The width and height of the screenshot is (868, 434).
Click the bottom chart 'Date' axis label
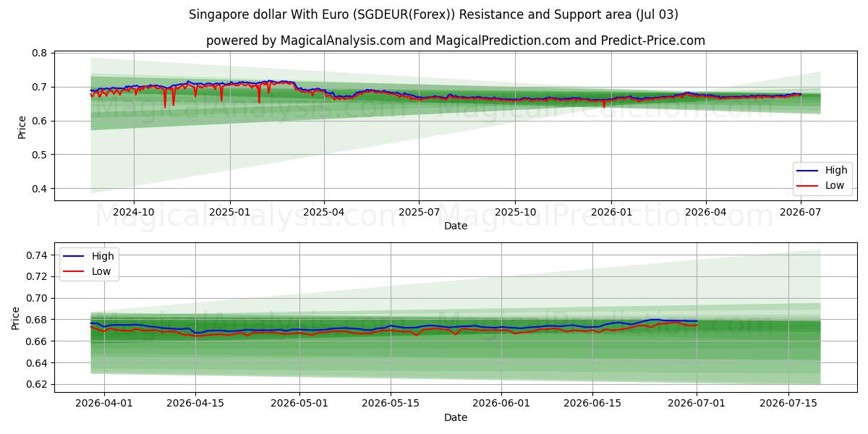(456, 417)
